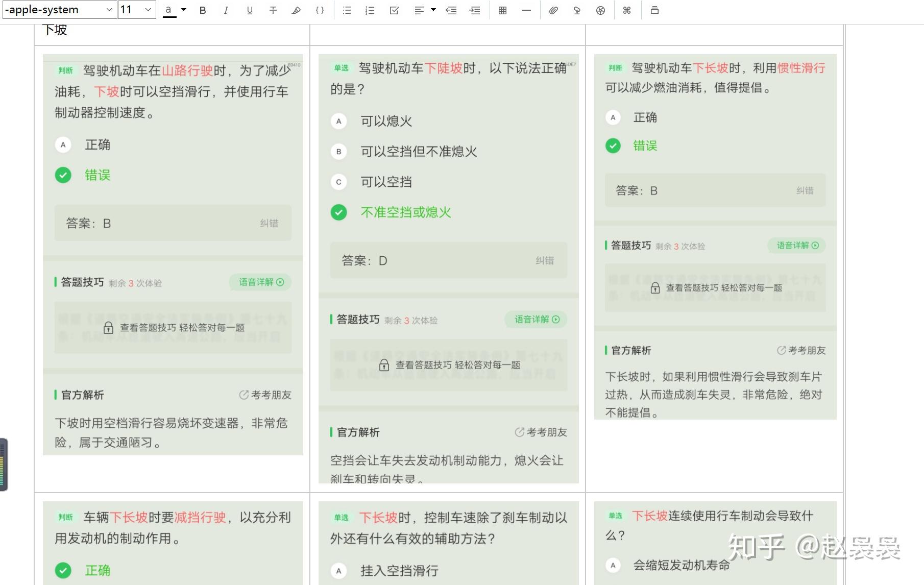Unlock 查看答题技巧 in the 惯性滑行 card
This screenshot has height=585, width=924.
point(716,288)
